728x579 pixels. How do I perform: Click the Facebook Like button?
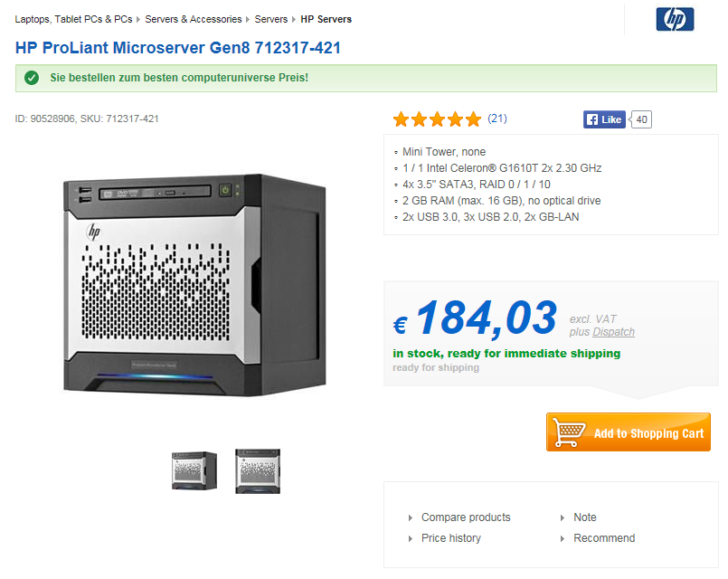604,119
